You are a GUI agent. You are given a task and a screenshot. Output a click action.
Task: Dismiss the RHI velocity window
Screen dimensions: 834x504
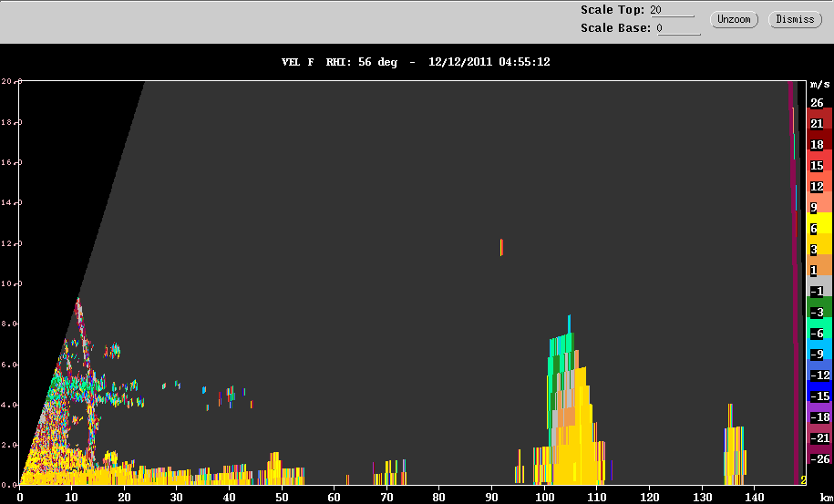tap(795, 20)
